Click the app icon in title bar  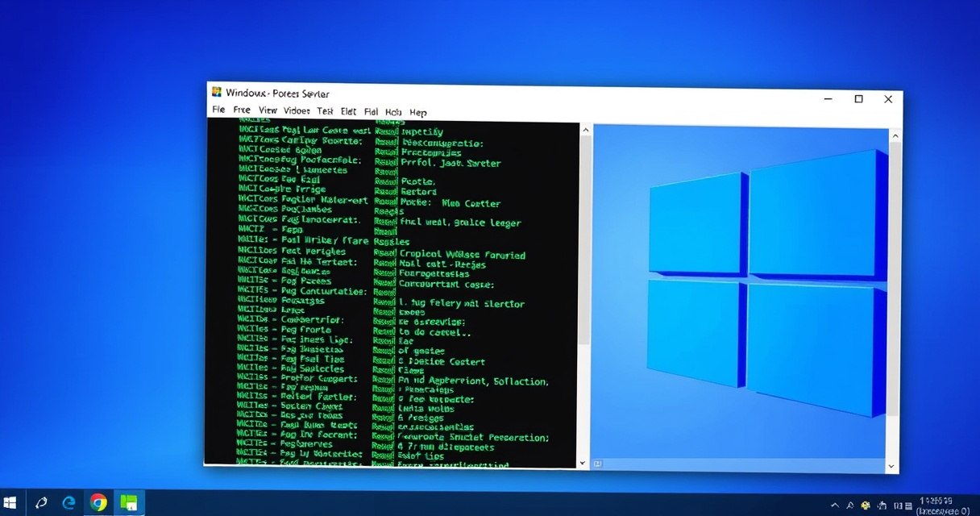(x=216, y=93)
